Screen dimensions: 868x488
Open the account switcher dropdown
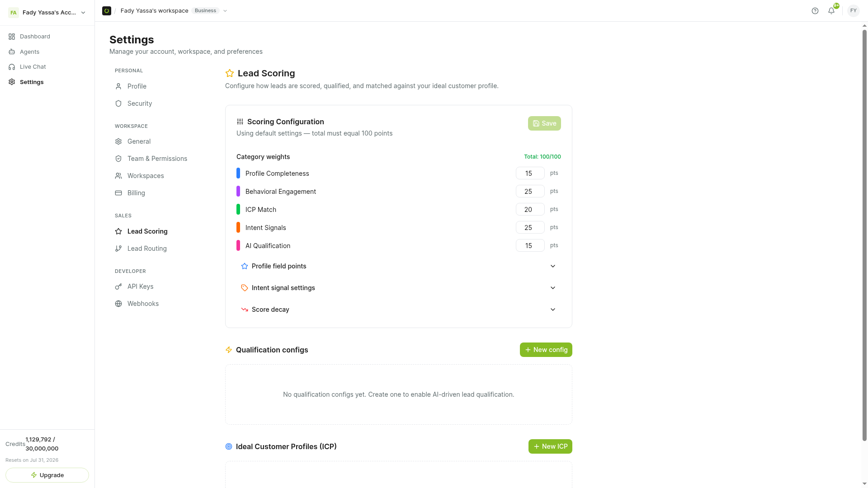pos(47,13)
